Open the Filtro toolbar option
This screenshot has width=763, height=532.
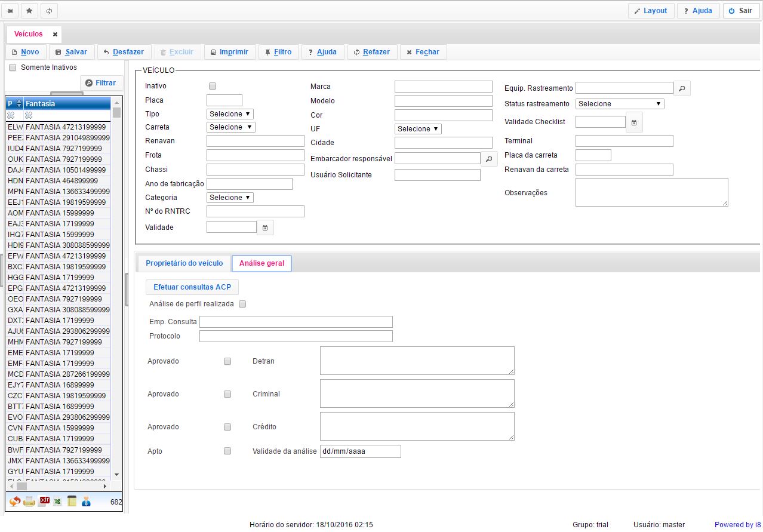pos(279,52)
